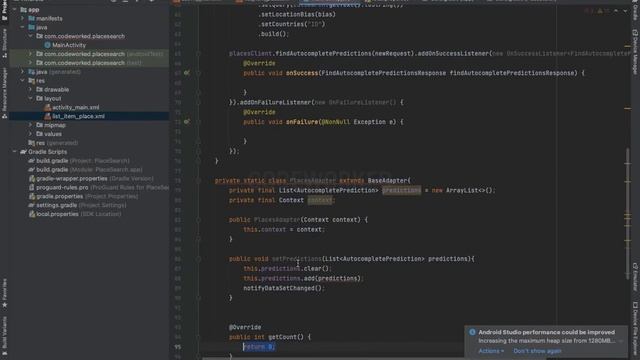This screenshot has height=360, width=640.
Task: Place cursor on notifyDataSetChanged() line
Action: (284, 288)
